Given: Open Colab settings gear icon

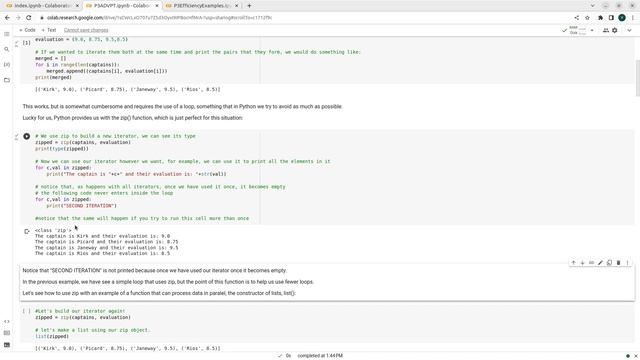Looking at the screenshot, I should [615, 30].
